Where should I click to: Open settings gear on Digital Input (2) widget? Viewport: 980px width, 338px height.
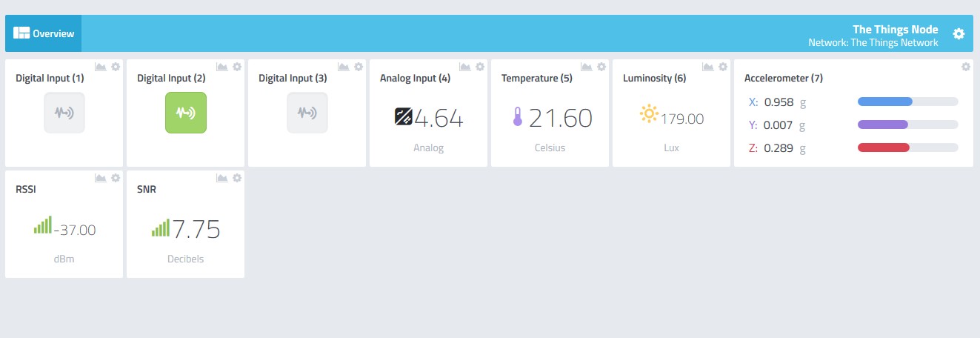click(237, 67)
